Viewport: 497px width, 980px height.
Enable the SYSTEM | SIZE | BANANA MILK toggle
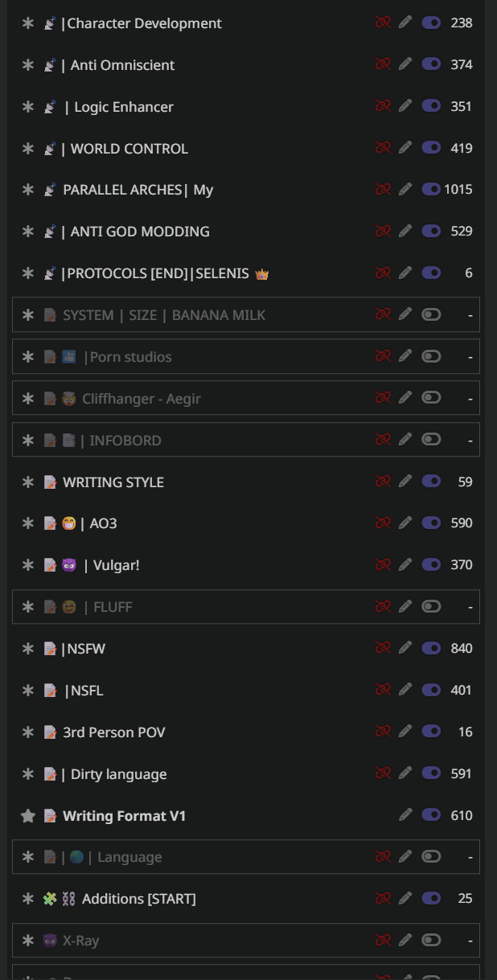431,314
